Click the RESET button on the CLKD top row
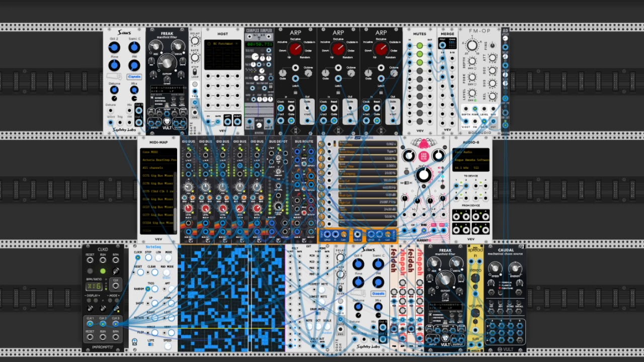Viewport: 644px width, 362px height. tap(90, 271)
